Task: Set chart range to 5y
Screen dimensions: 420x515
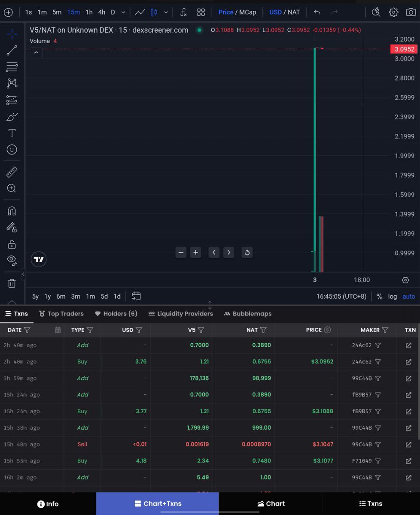Action: [x=35, y=297]
